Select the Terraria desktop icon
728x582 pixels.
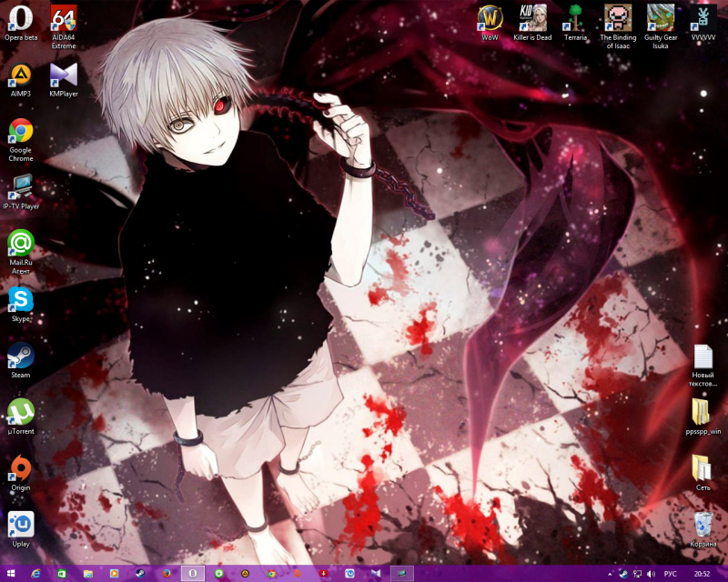[x=575, y=24]
